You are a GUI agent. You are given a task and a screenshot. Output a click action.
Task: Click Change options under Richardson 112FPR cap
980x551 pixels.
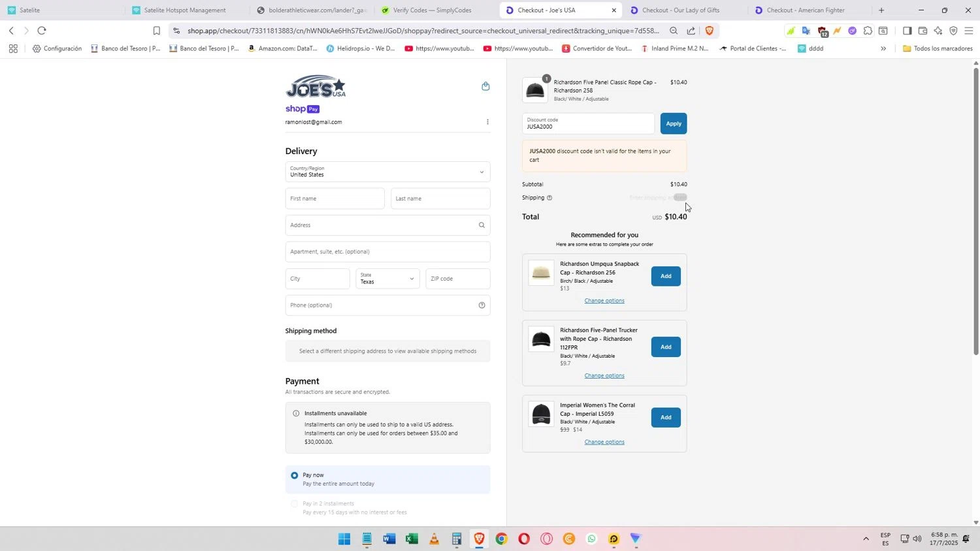click(604, 376)
